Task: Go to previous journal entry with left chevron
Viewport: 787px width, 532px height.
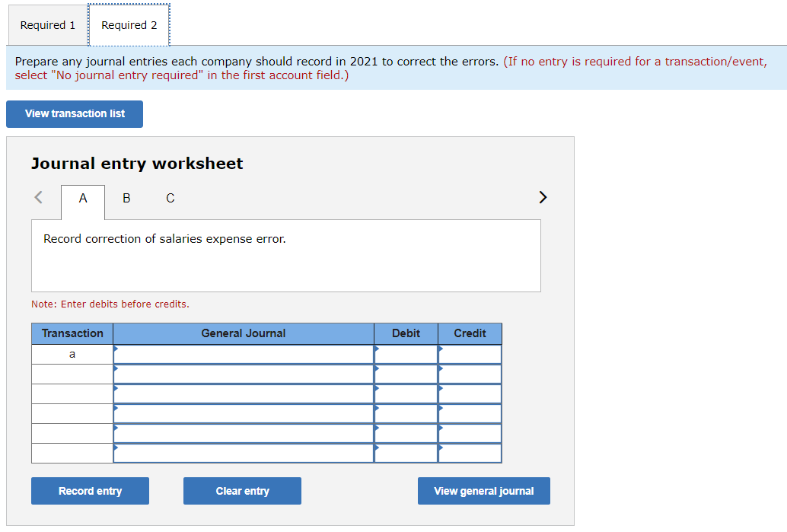Action: point(39,197)
